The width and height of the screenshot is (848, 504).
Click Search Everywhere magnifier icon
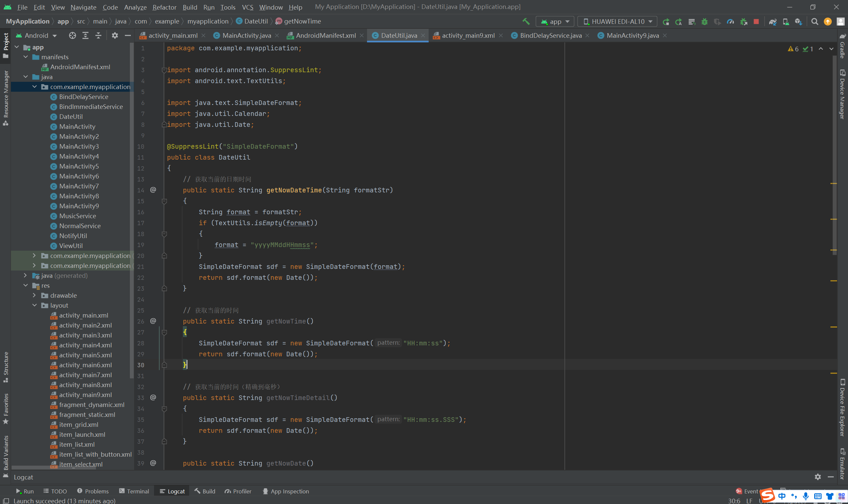click(814, 22)
